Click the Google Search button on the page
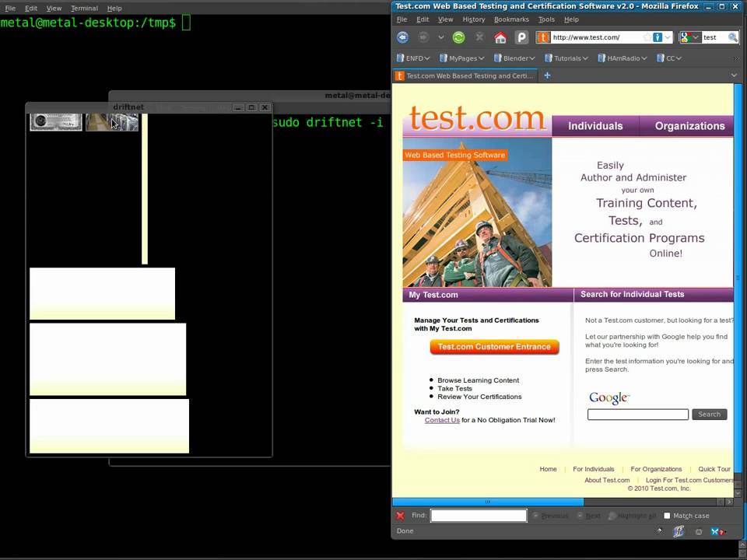This screenshot has height=560, width=747. coord(710,415)
